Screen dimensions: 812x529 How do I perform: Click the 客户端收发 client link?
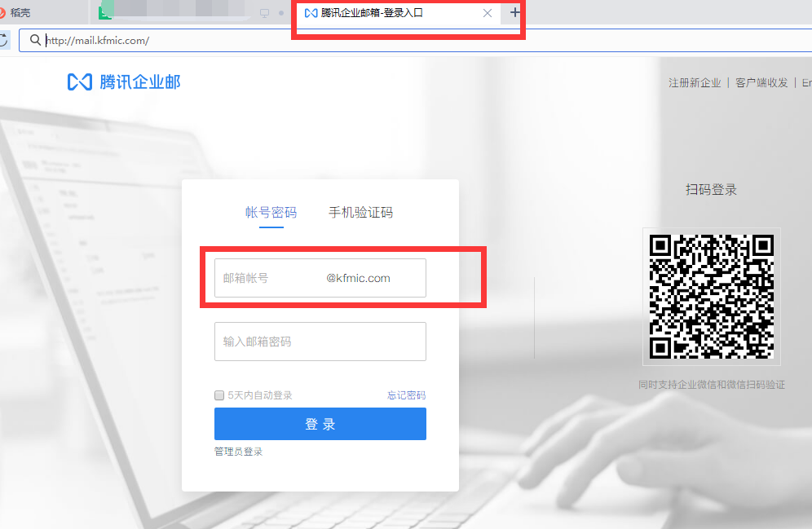pyautogui.click(x=760, y=82)
